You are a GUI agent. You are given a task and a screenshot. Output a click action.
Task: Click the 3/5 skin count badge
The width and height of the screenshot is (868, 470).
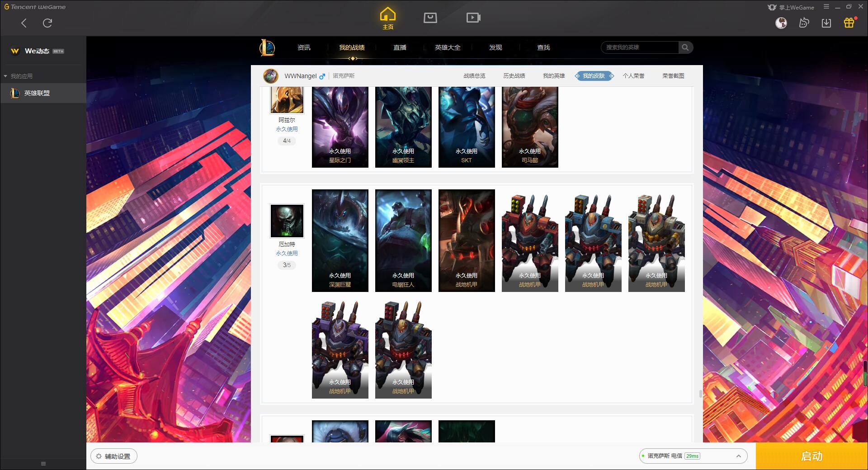287,265
